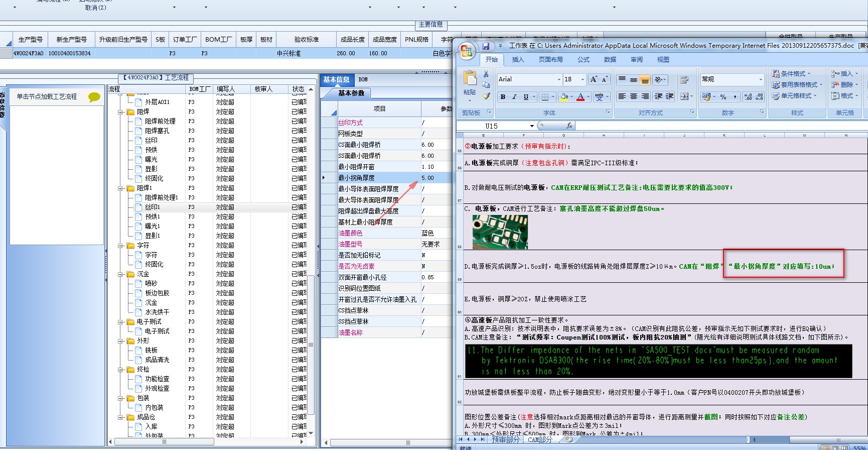
Task: Open the 审阅 ribbon tab
Action: pos(637,59)
